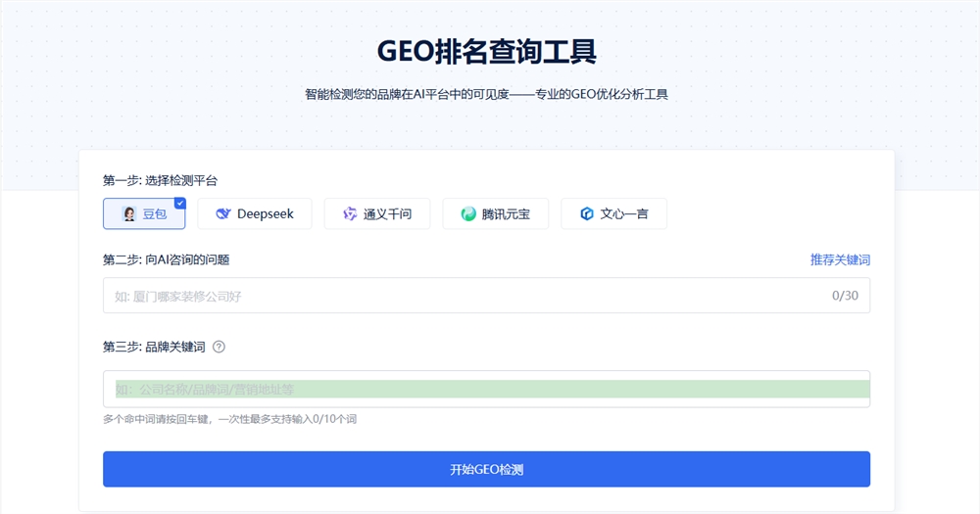Open the 推荐关键词 link
Screen dimensions: 980x514
840,259
